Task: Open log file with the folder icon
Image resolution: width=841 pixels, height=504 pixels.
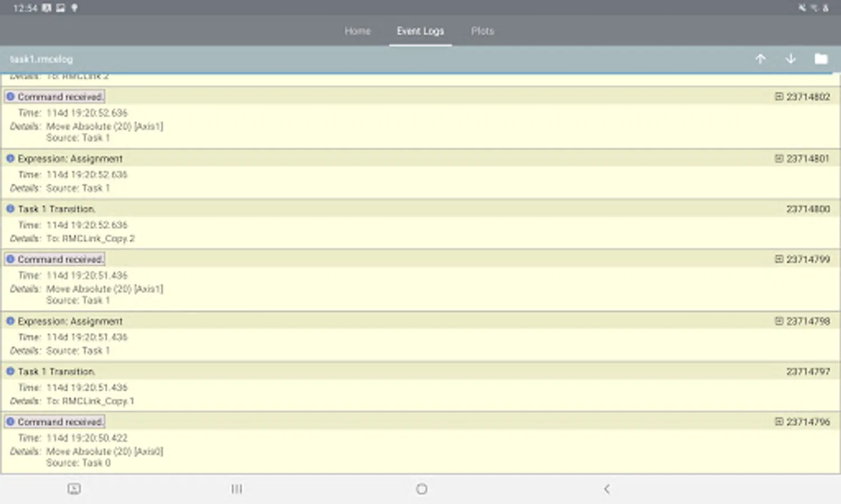Action: tap(821, 59)
